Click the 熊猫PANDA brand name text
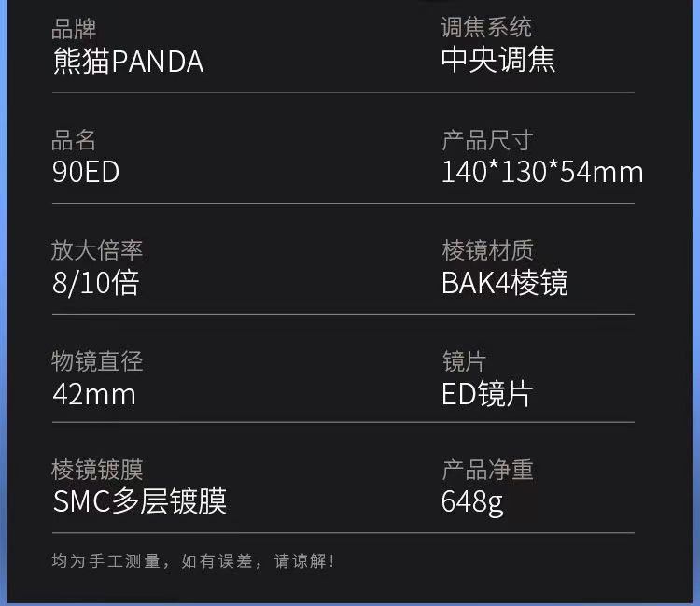 click(x=128, y=62)
